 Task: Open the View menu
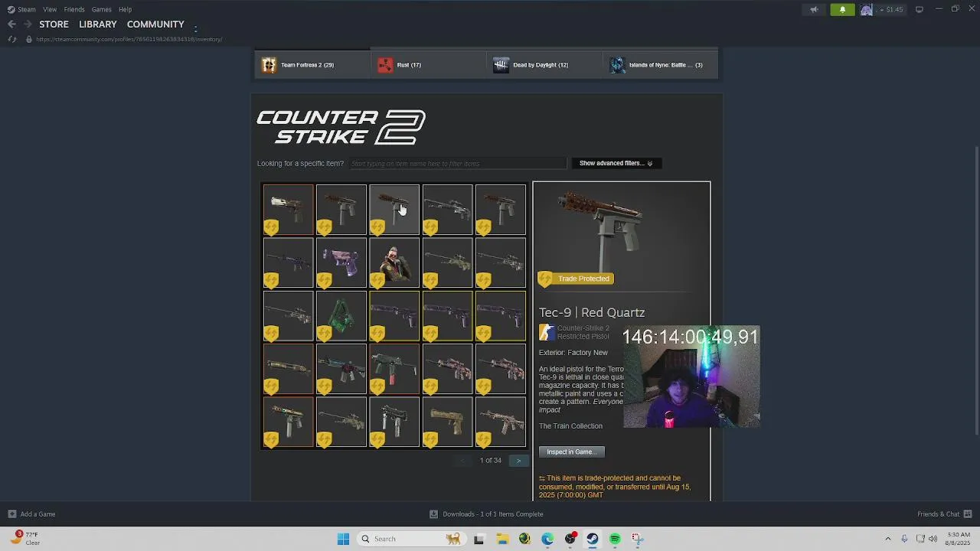pos(50,9)
